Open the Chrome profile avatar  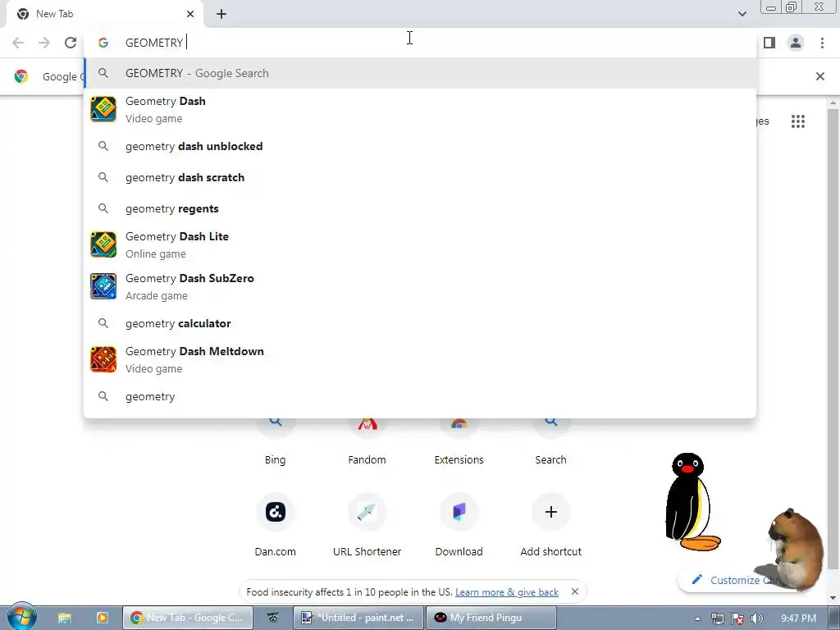pyautogui.click(x=796, y=43)
